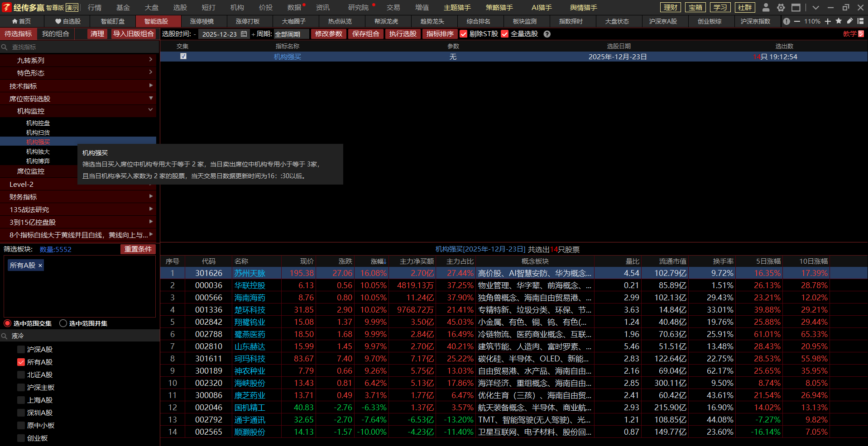Click the panel layout icon
The height and width of the screenshot is (446, 868).
pyautogui.click(x=860, y=21)
